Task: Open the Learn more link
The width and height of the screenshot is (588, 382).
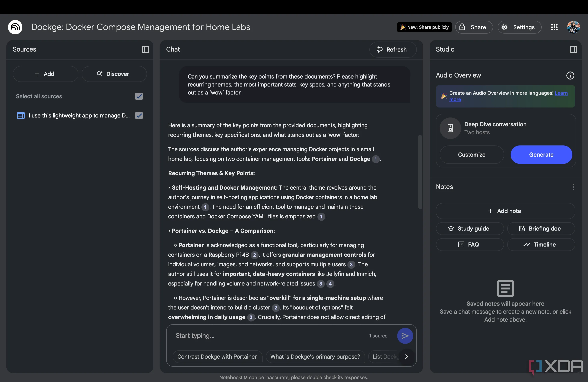Action: [561, 93]
